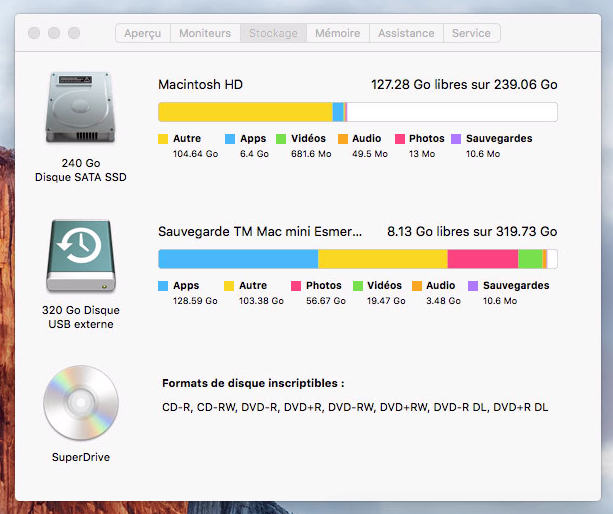Click purple Sauvegardes swatch under Sauvegarde TM
Screen dimensions: 613x514
click(473, 286)
